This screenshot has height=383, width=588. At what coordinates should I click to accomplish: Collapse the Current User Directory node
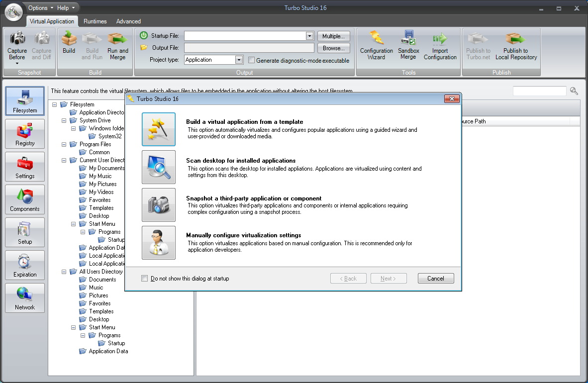click(x=64, y=160)
